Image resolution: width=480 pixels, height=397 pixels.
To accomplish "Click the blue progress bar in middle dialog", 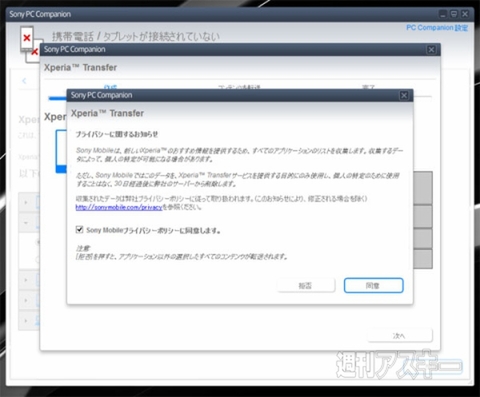I will pyautogui.click(x=57, y=98).
